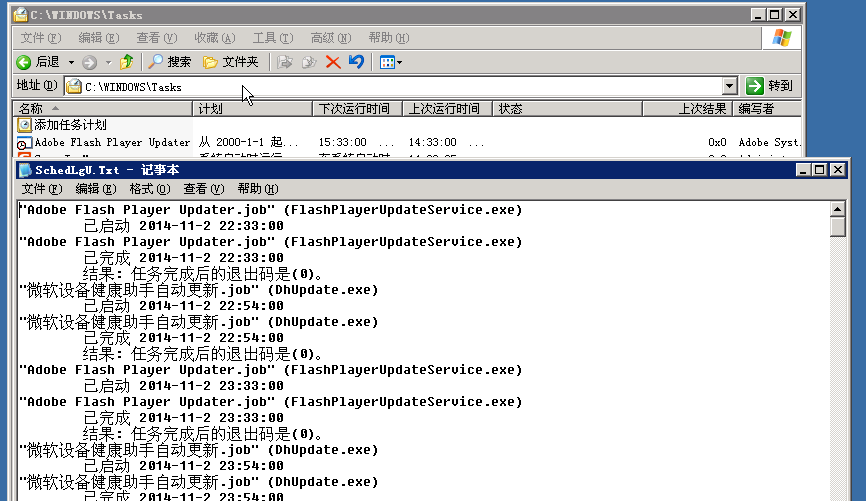
Task: Select Adobe Flash Player Updater task
Action: point(112,143)
